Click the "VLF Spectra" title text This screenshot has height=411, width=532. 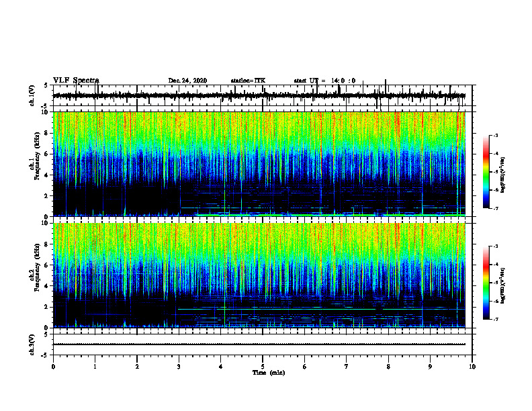point(76,81)
